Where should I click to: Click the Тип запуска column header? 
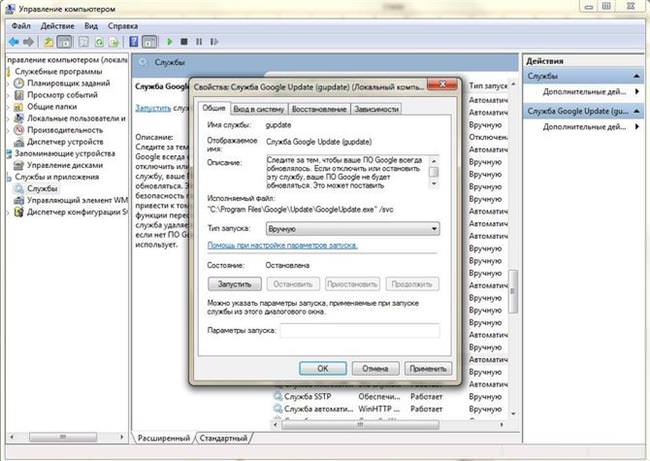[x=488, y=86]
